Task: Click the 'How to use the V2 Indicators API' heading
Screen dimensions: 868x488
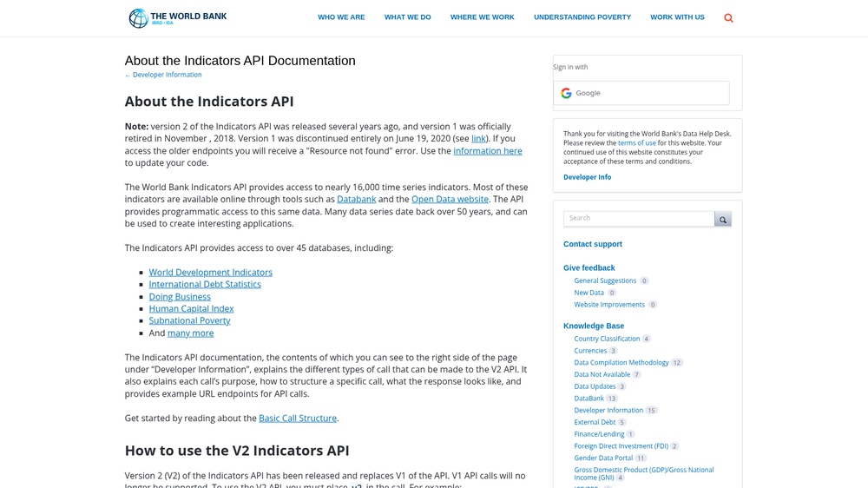Action: [x=237, y=451]
